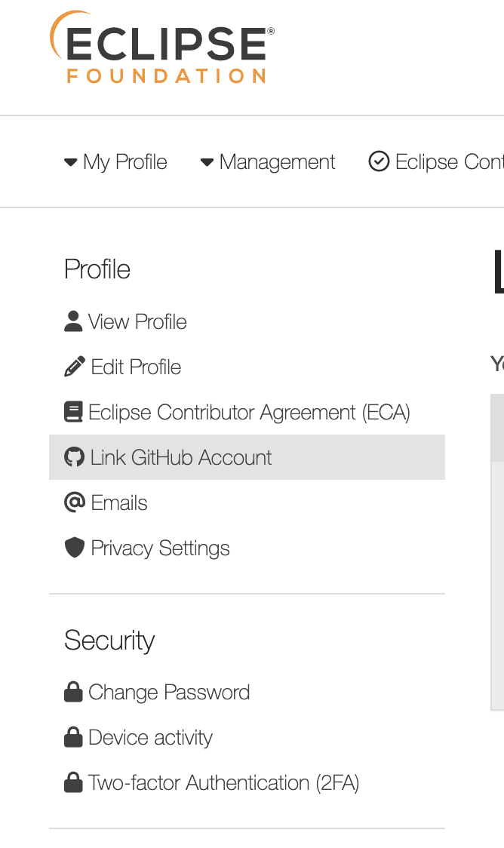The image size is (504, 848).
Task: Expand the My Profile dropdown menu
Action: (x=116, y=161)
